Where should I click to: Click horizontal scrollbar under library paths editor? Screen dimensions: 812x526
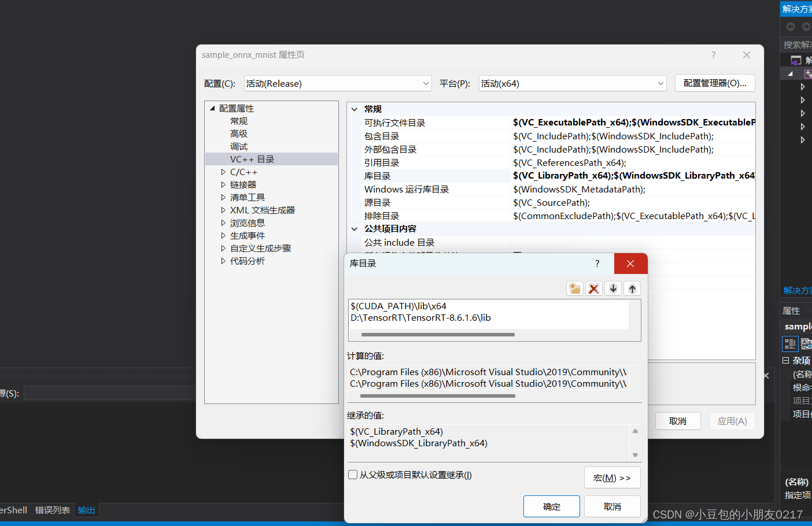(x=438, y=335)
